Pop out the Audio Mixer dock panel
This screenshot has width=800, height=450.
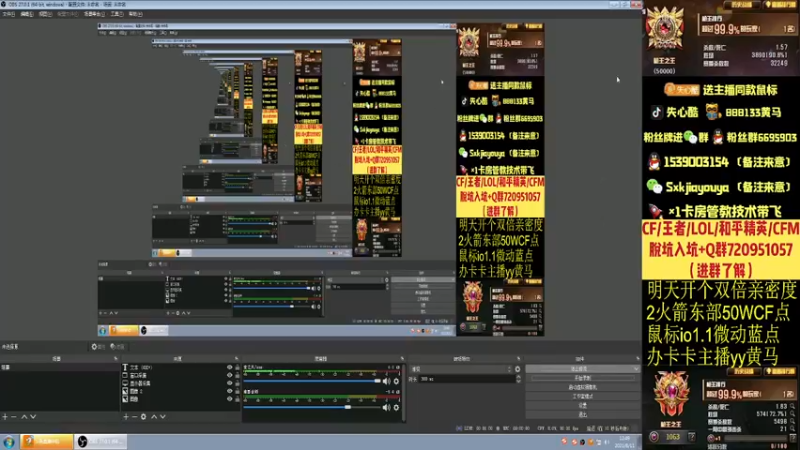pyautogui.click(x=402, y=359)
